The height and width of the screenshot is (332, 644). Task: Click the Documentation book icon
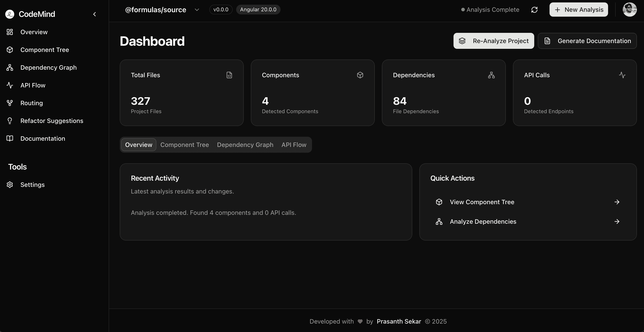(10, 139)
